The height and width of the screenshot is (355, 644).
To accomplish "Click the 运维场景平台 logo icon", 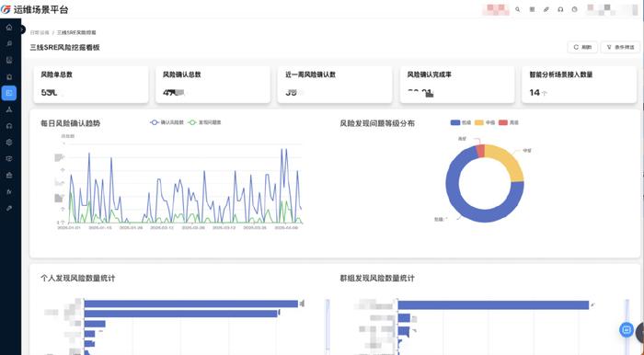I will coord(6,9).
